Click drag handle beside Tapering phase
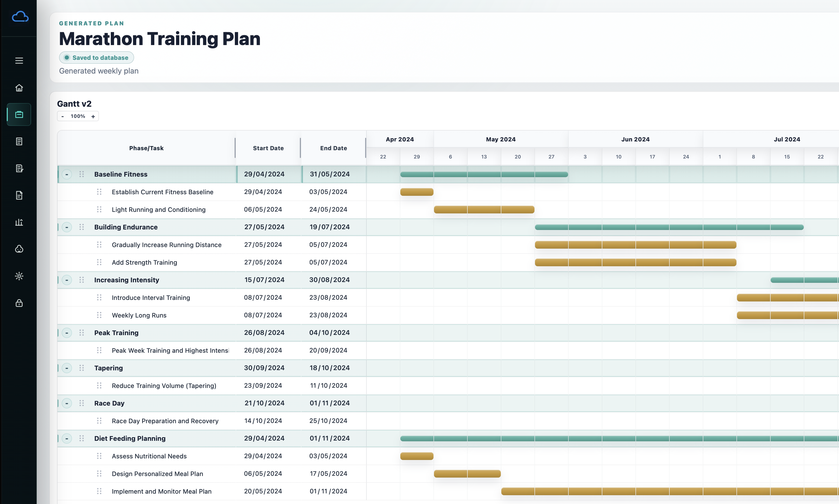This screenshot has height=504, width=839. point(82,368)
